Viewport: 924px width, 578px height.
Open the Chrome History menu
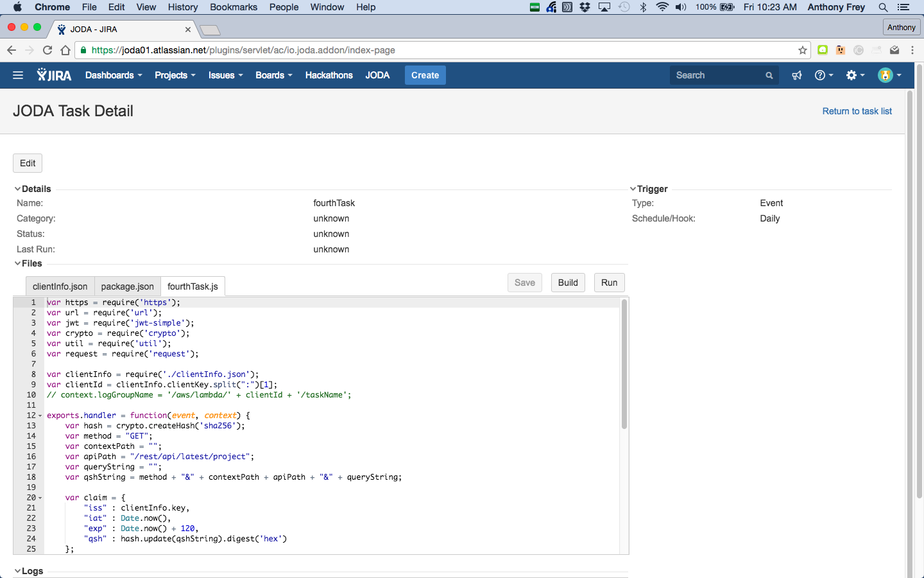tap(183, 7)
